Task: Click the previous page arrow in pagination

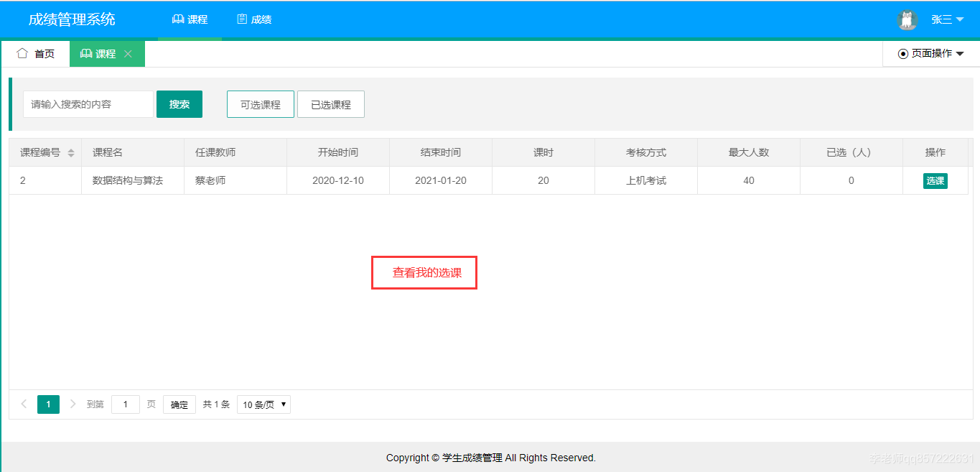Action: click(23, 404)
